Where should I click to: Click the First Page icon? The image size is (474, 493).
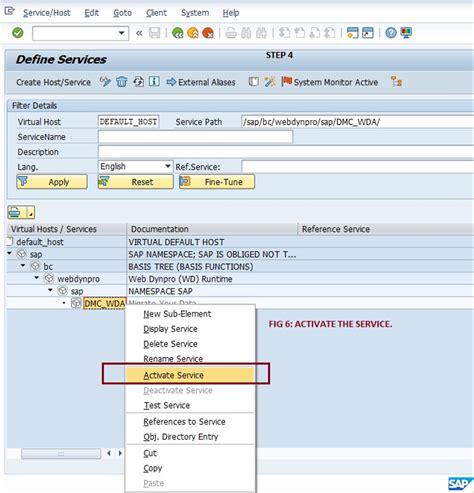pos(284,33)
